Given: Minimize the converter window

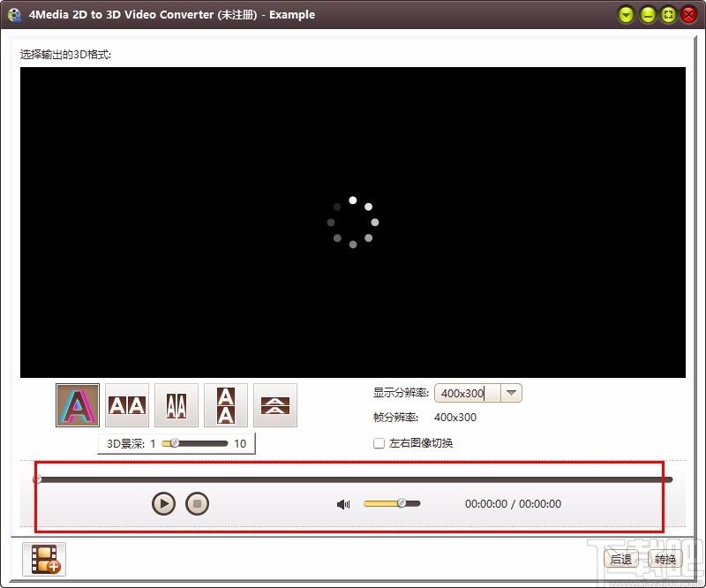Looking at the screenshot, I should pyautogui.click(x=648, y=15).
